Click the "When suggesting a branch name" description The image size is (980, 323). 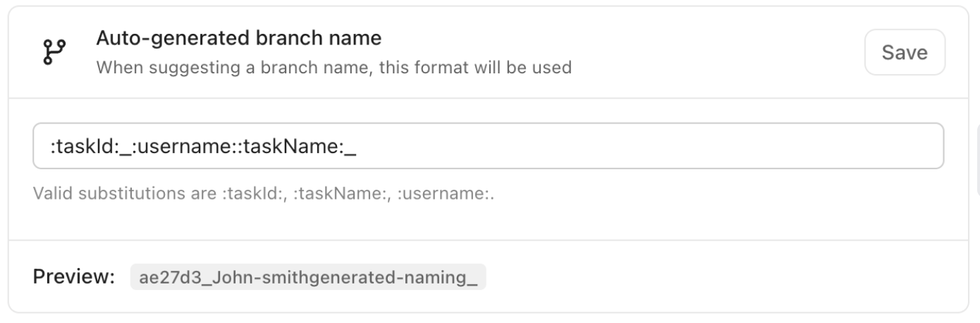(333, 68)
